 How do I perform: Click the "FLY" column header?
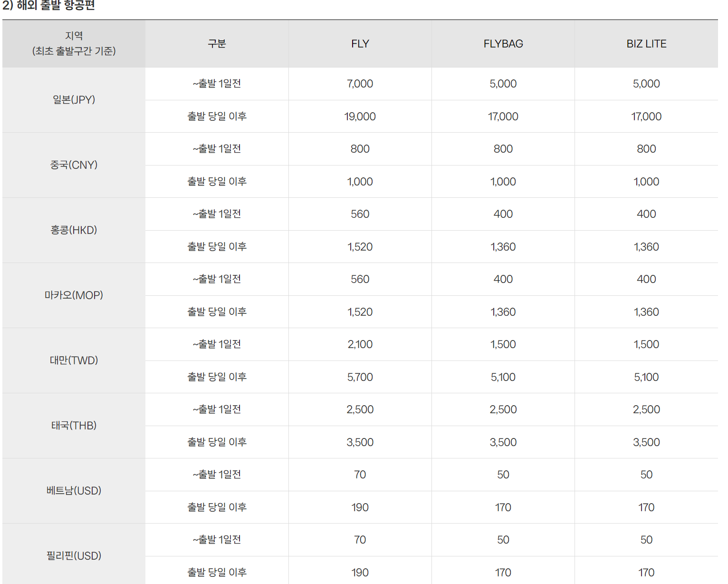tap(360, 44)
